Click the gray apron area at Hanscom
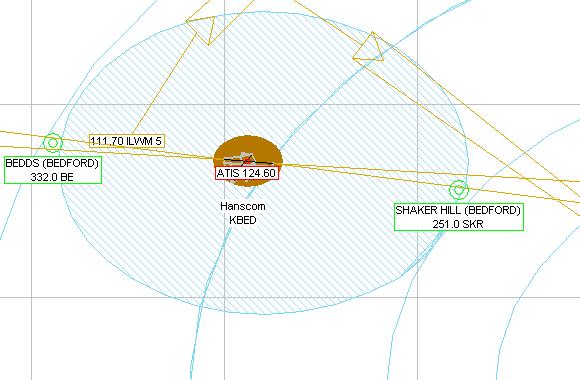Image resolution: width=580 pixels, height=380 pixels. tap(245, 157)
